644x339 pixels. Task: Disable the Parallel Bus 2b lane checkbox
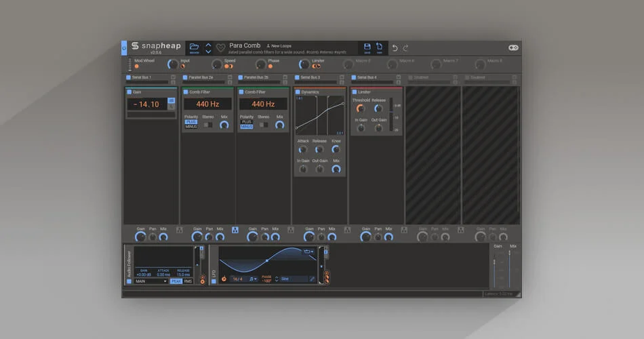click(240, 77)
